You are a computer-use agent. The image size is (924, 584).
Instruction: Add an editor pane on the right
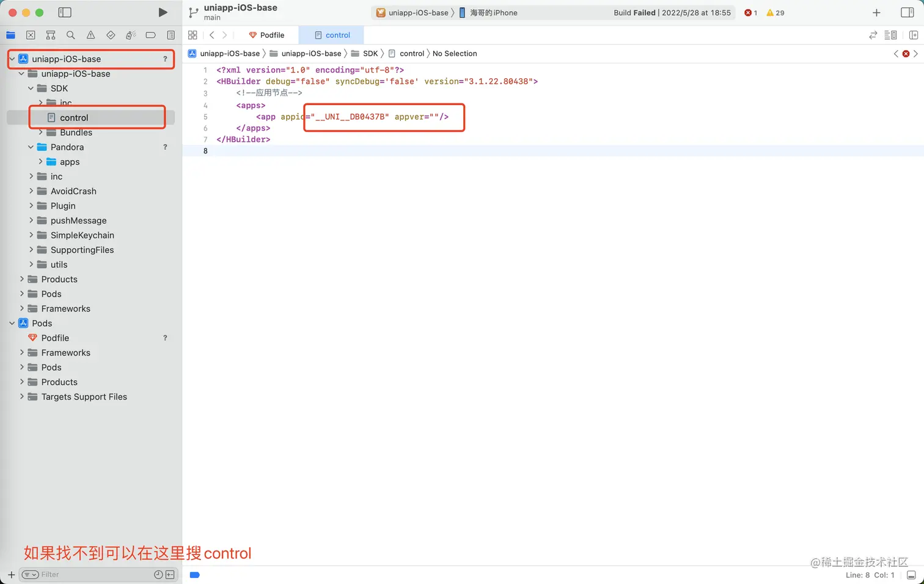pos(914,35)
